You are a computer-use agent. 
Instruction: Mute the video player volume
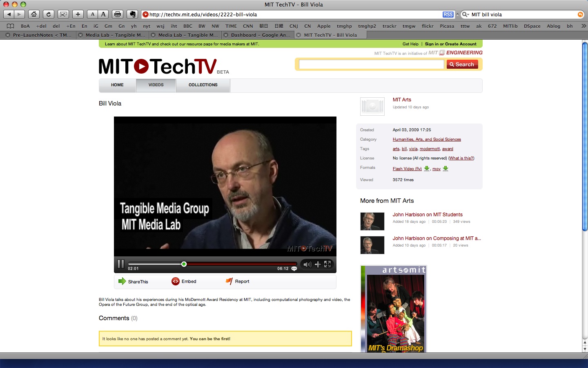click(x=307, y=265)
